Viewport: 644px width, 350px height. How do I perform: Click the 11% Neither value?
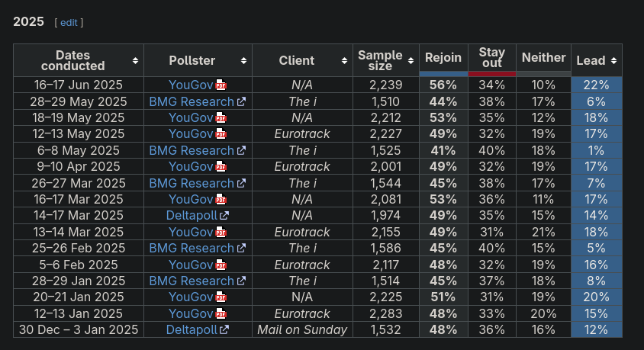[x=543, y=200]
